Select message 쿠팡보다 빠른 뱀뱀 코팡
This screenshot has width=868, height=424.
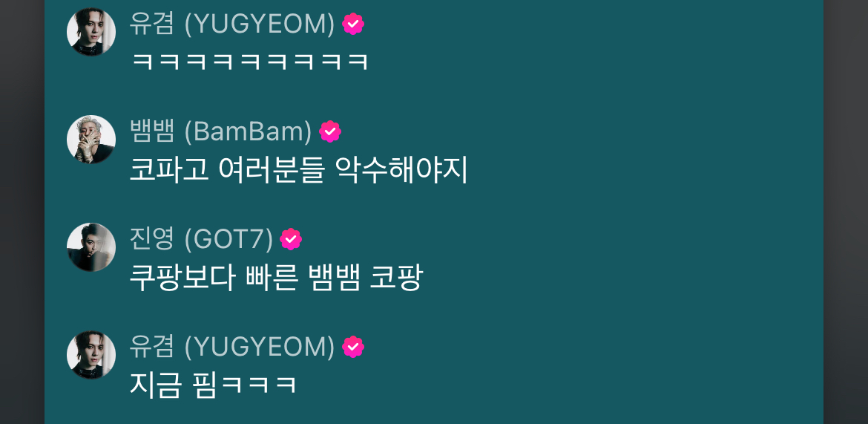(276, 277)
